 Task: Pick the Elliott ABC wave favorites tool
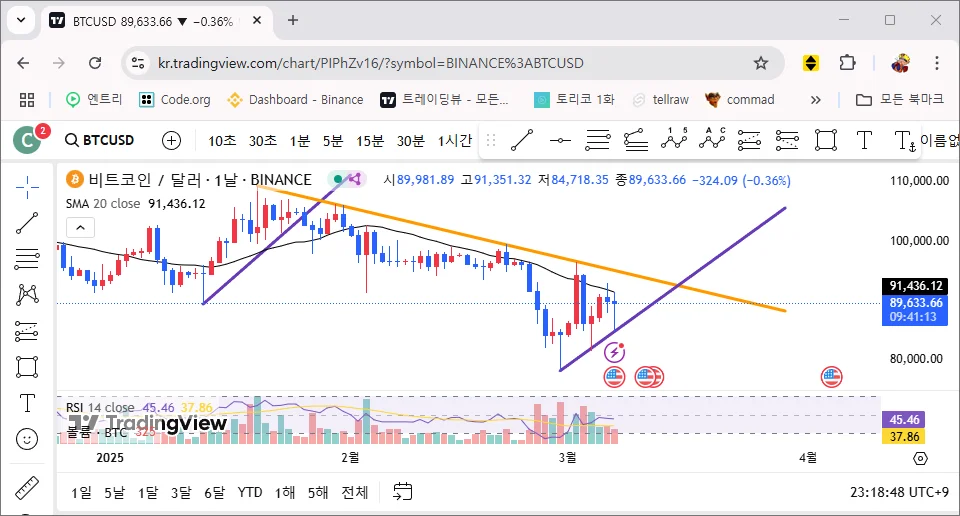tap(712, 139)
